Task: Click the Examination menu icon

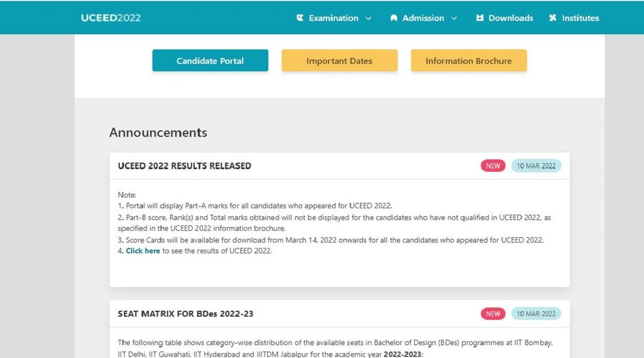Action: pyautogui.click(x=300, y=18)
